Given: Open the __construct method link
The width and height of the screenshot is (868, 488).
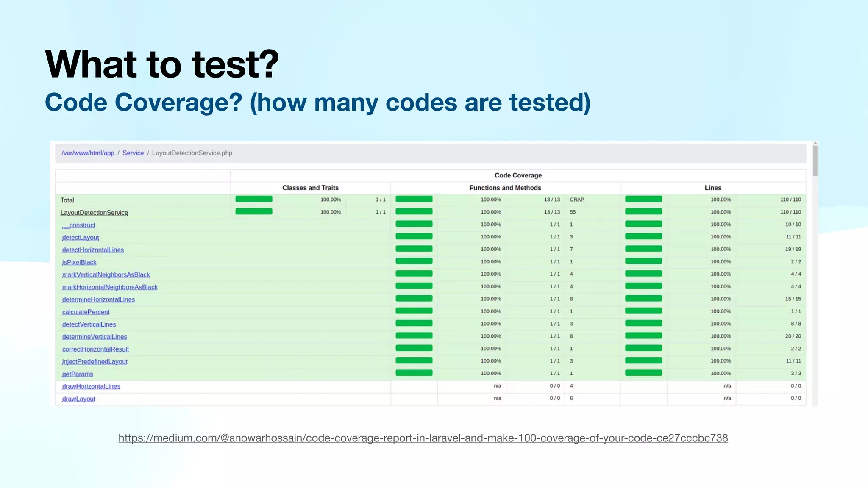Looking at the screenshot, I should tap(79, 225).
